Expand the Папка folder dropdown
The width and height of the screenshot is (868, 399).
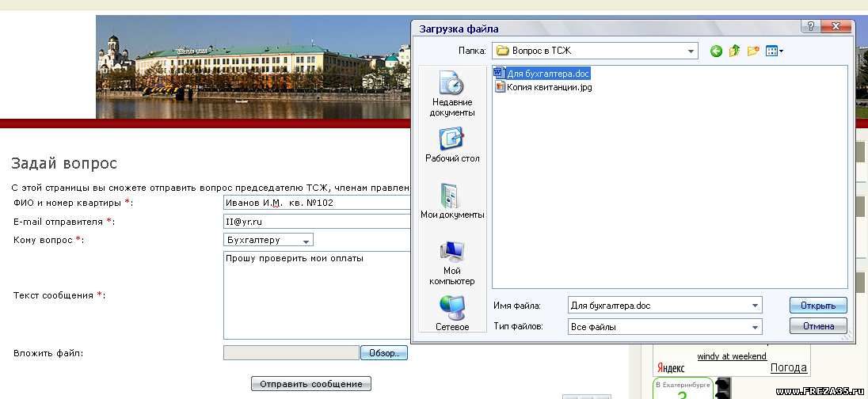pyautogui.click(x=691, y=51)
